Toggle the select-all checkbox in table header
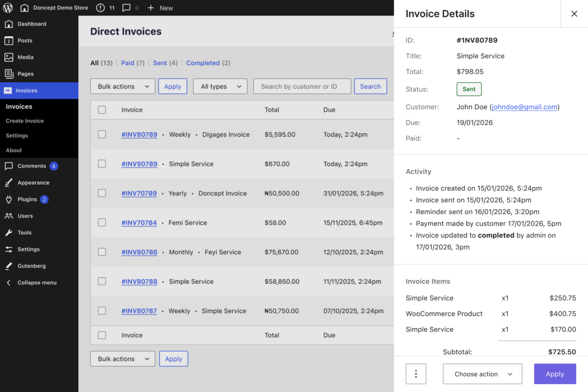The width and height of the screenshot is (588, 392). [102, 110]
